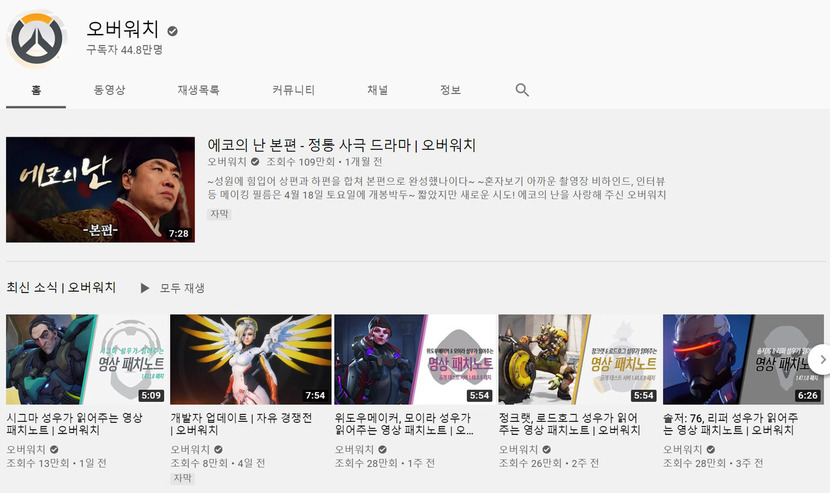830x493 pixels.
Task: Click text 조회수 109만회 · 1개월 전
Action: 324,162
